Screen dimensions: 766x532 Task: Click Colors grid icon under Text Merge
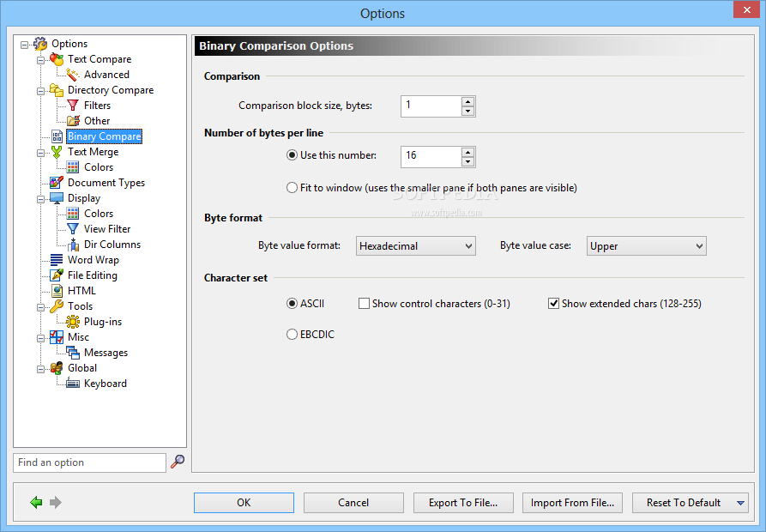tap(73, 167)
